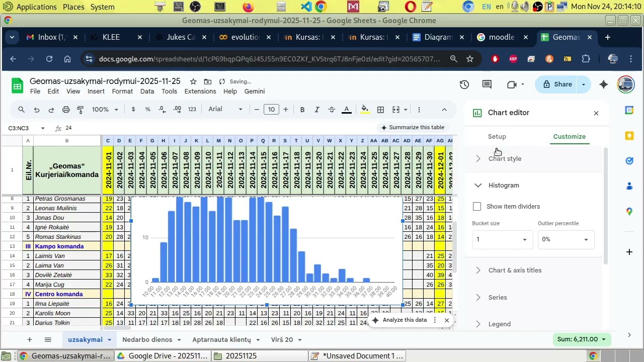This screenshot has width=644, height=362.
Task: Star the document title
Action: pyautogui.click(x=193, y=81)
